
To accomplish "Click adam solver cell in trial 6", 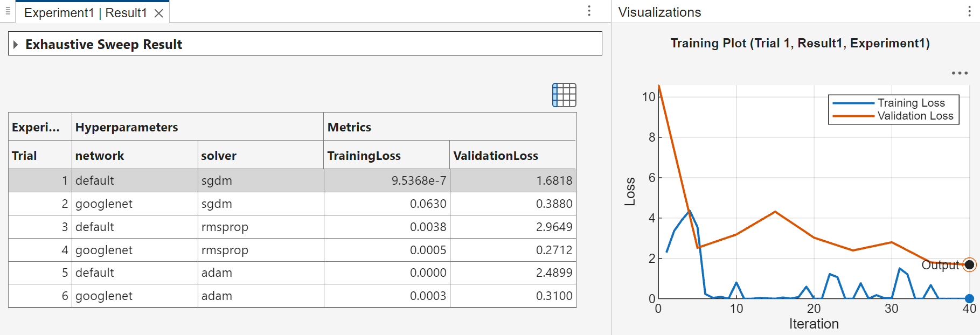I will 261,296.
